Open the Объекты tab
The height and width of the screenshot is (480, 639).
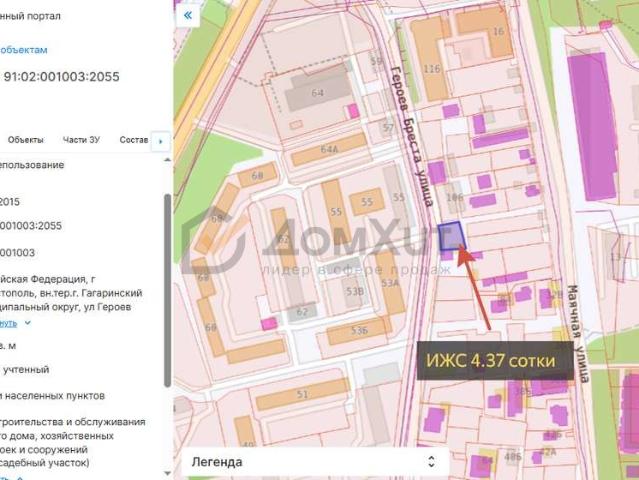(x=26, y=140)
